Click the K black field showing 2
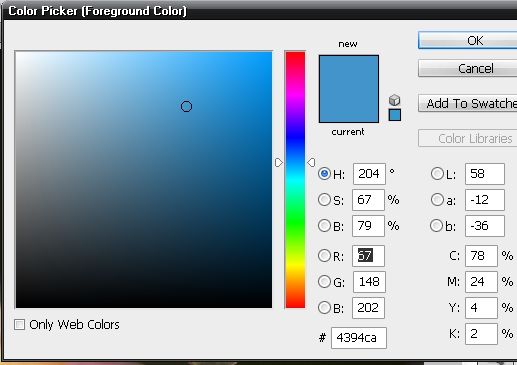The image size is (517, 365). pos(481,334)
